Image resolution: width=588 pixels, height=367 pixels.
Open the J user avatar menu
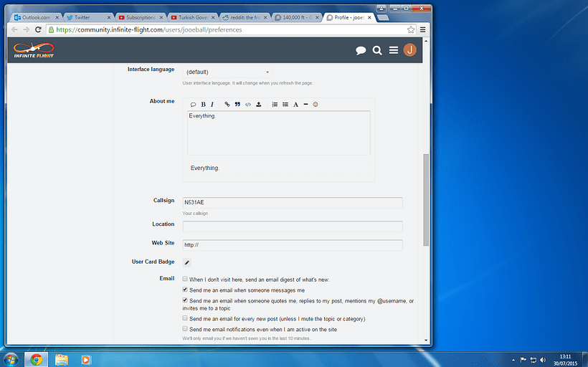[410, 50]
